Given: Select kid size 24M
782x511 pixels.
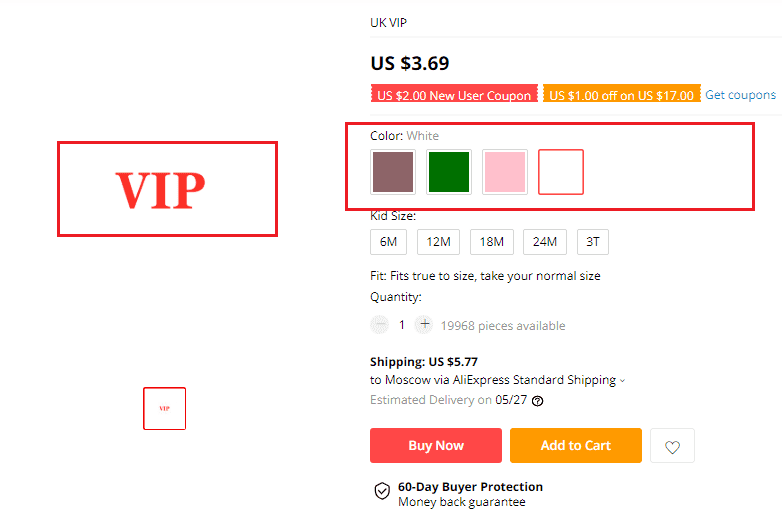Looking at the screenshot, I should pos(545,242).
